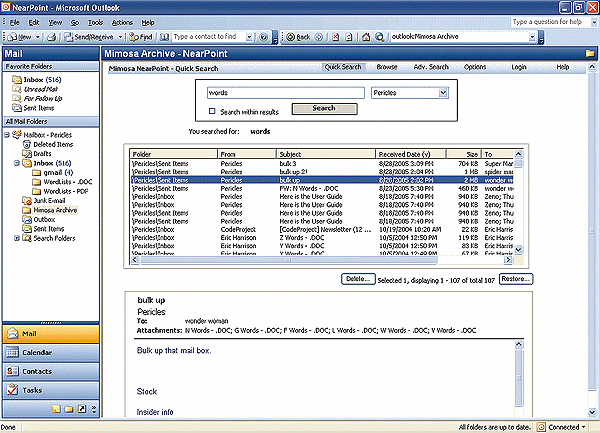Open the Address Book icon
The height and width of the screenshot is (433, 600).
click(x=165, y=37)
